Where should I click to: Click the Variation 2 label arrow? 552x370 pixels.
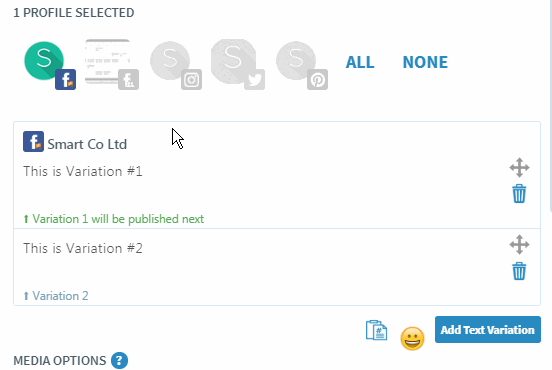coord(26,296)
